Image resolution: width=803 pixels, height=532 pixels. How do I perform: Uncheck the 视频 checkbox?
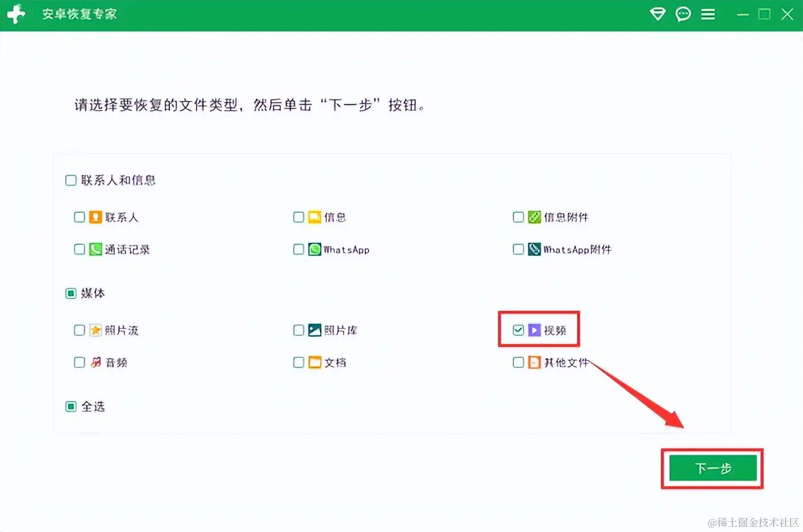[x=518, y=330]
